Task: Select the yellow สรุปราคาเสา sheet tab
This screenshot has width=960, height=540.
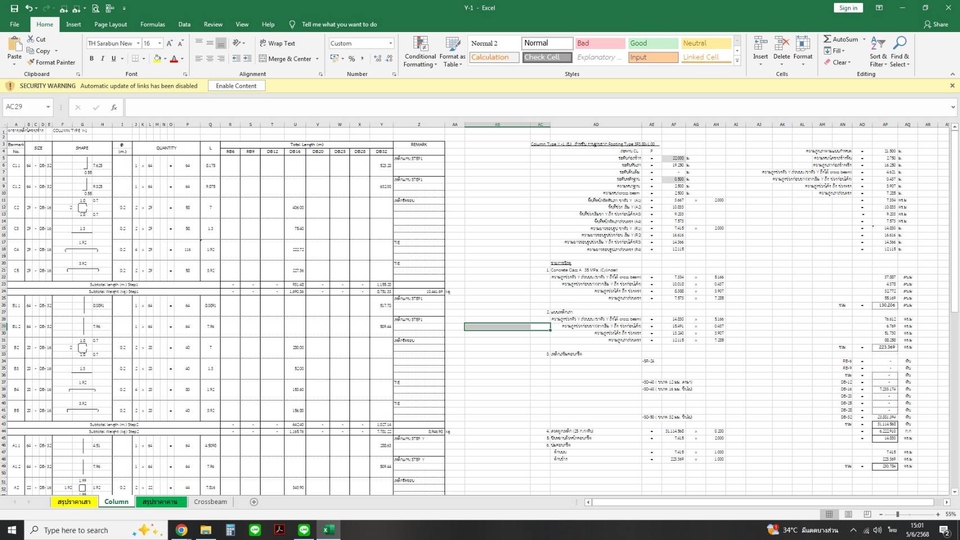Action: click(x=74, y=502)
